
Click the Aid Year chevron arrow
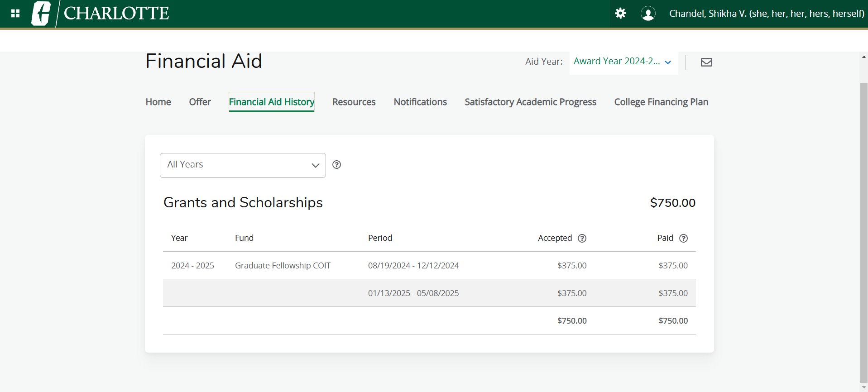pos(668,62)
